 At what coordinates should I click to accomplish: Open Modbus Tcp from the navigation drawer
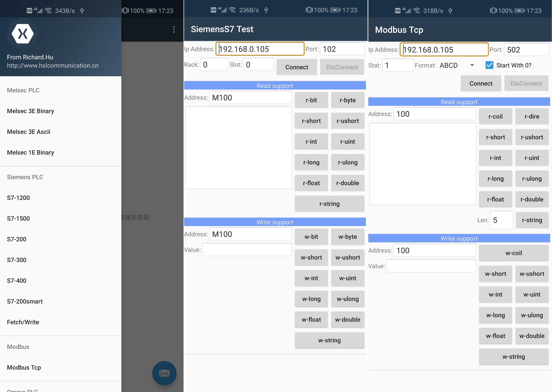[24, 367]
